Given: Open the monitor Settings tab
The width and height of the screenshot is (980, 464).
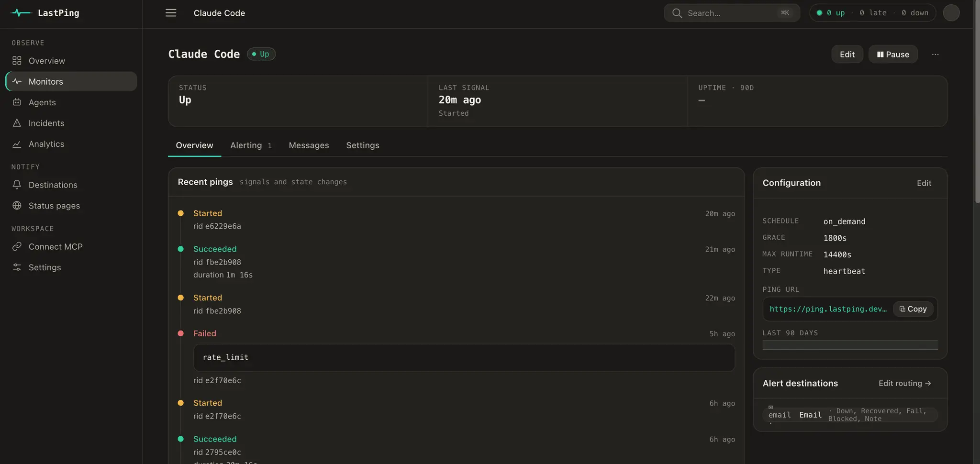Looking at the screenshot, I should pyautogui.click(x=363, y=145).
